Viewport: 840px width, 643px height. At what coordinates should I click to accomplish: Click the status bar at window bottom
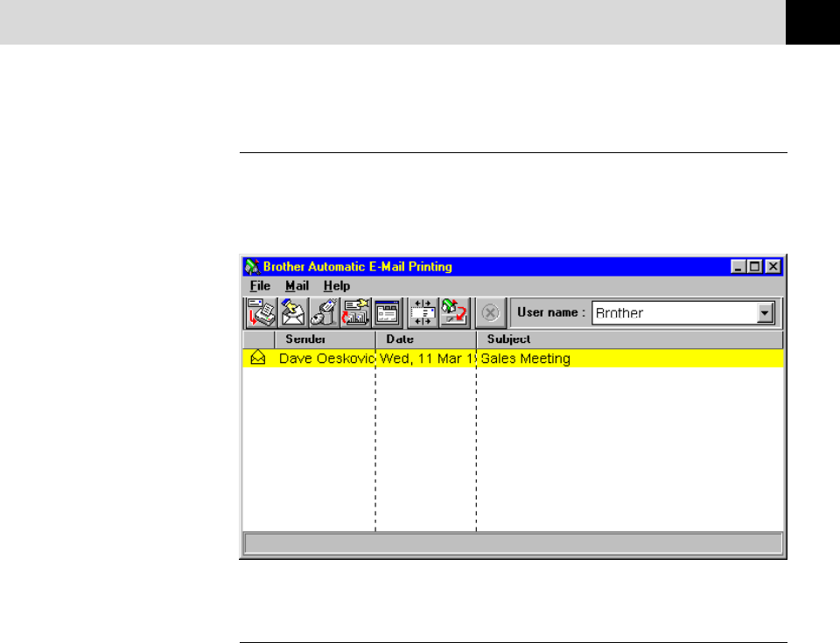(514, 543)
